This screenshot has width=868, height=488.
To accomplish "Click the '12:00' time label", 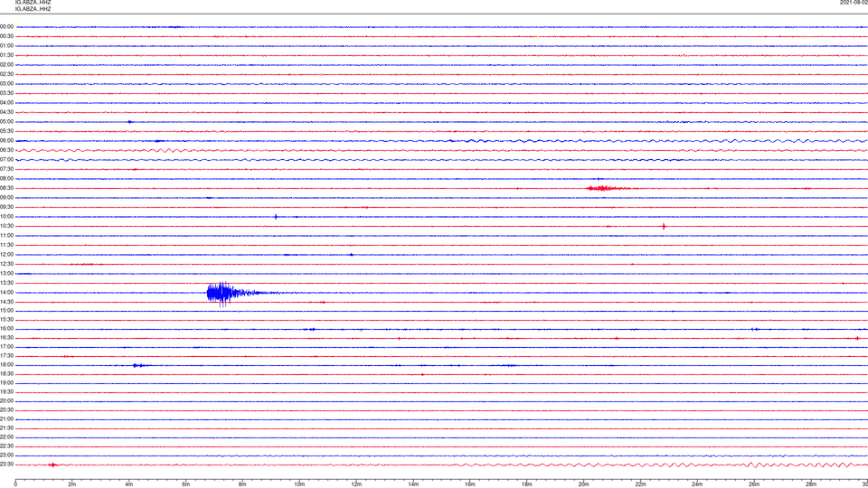I will 6,255.
